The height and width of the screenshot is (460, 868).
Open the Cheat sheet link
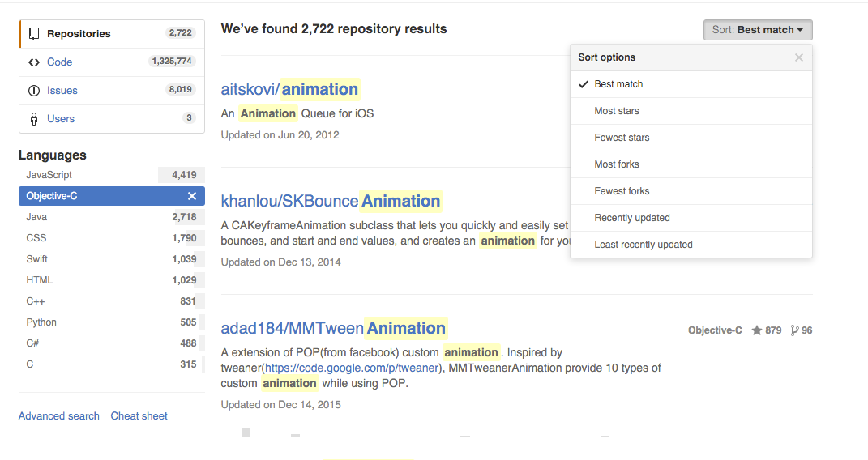tap(139, 416)
